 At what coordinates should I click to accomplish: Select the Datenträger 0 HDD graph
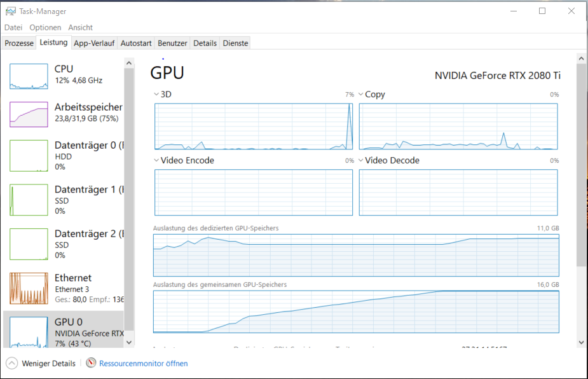coord(29,156)
